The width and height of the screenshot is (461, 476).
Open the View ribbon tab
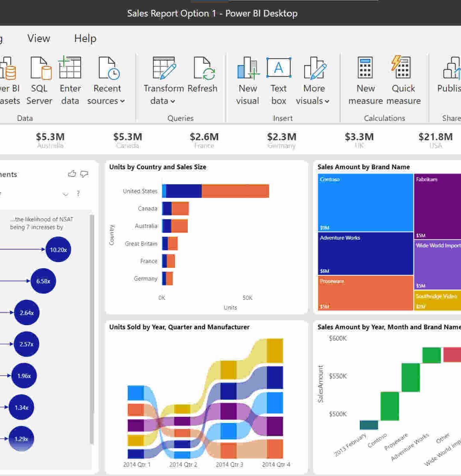[39, 38]
